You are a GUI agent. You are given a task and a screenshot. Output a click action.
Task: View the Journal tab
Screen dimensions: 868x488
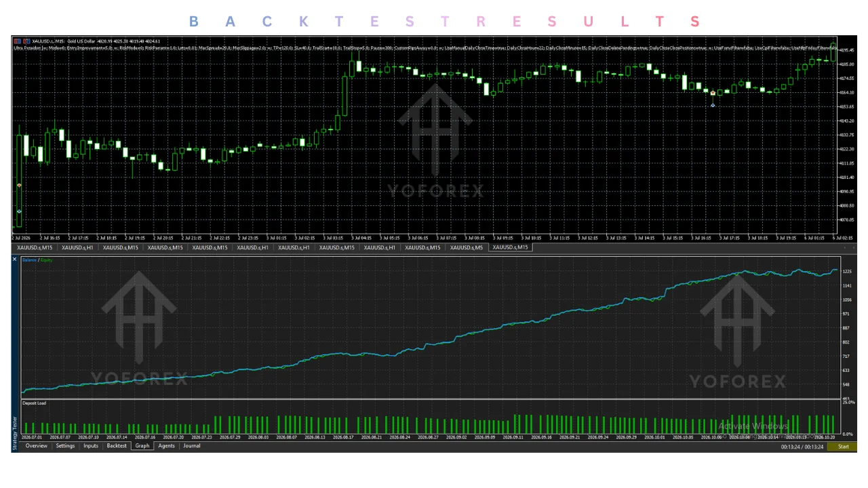[192, 446]
